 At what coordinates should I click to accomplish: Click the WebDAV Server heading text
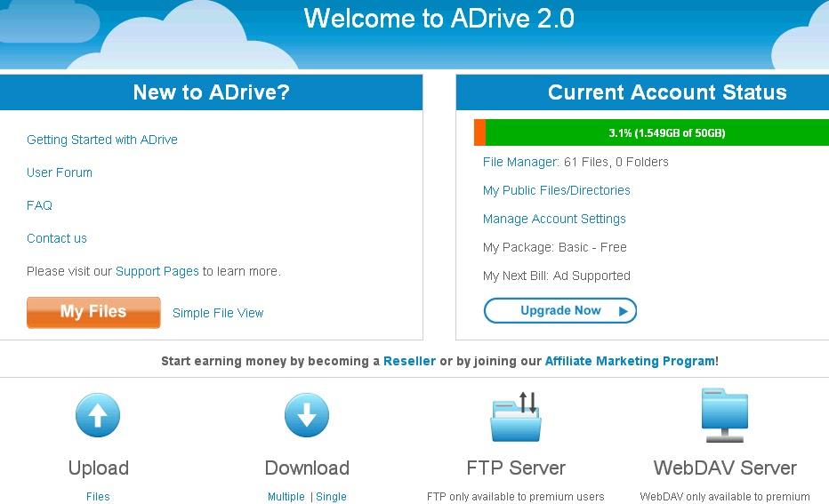(725, 468)
